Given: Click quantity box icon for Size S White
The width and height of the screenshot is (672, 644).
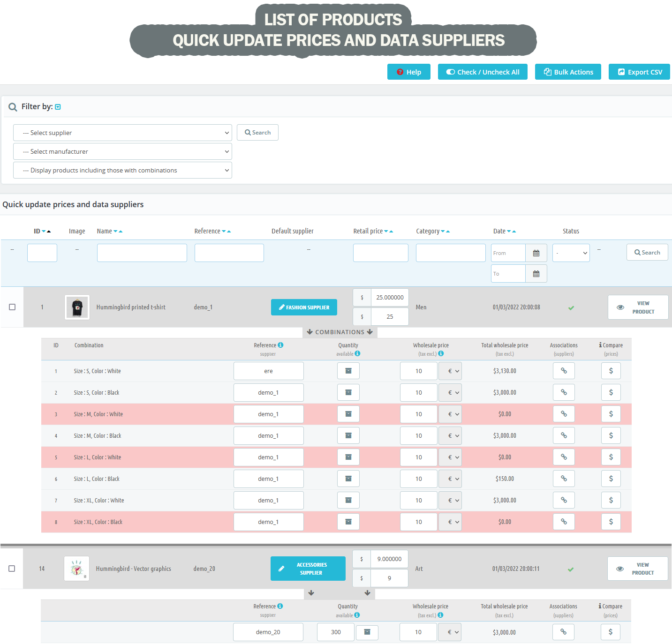Looking at the screenshot, I should (x=348, y=371).
